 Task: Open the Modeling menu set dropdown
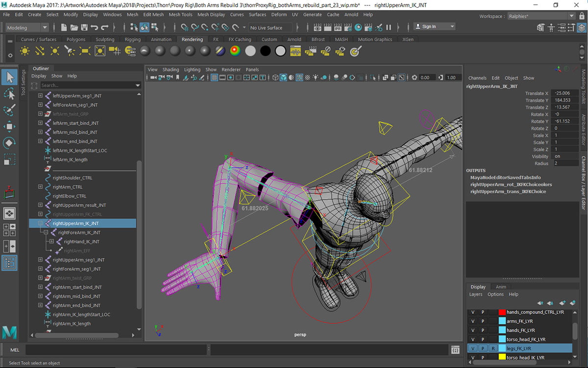[26, 27]
